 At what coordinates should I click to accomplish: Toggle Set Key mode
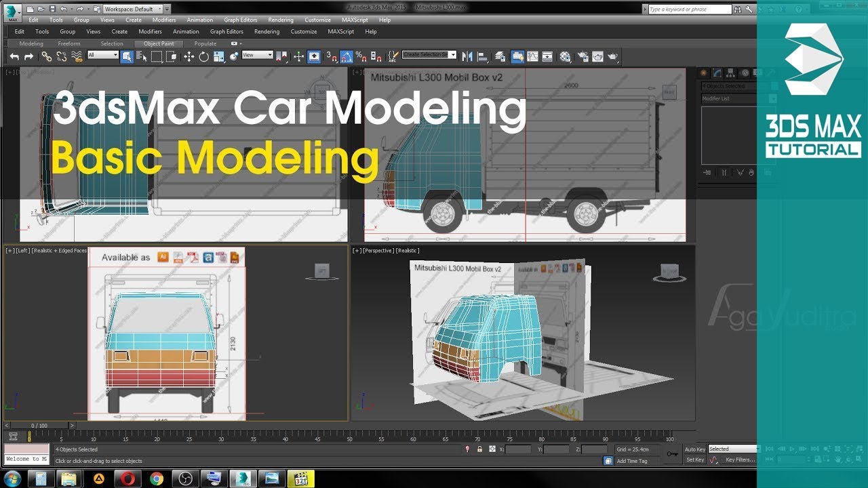[694, 460]
